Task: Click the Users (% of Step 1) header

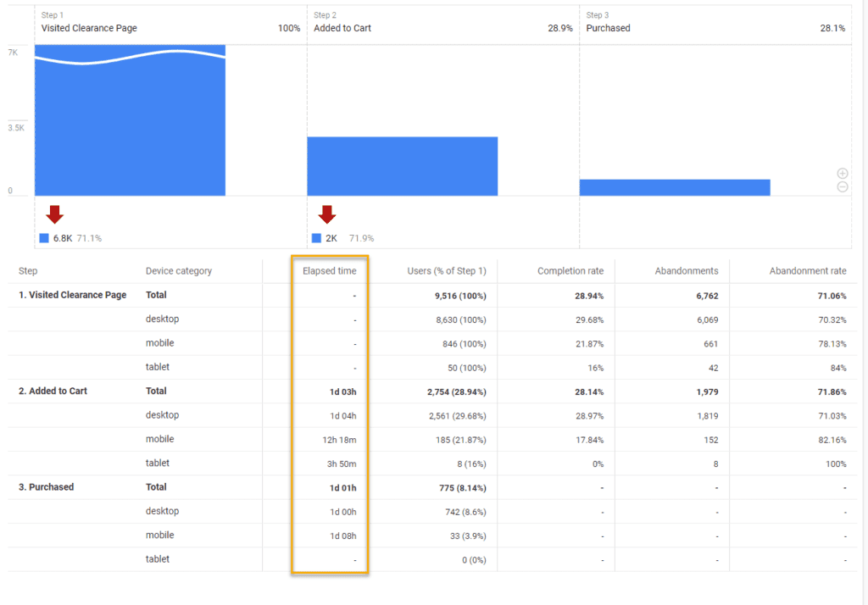Action: pos(447,270)
